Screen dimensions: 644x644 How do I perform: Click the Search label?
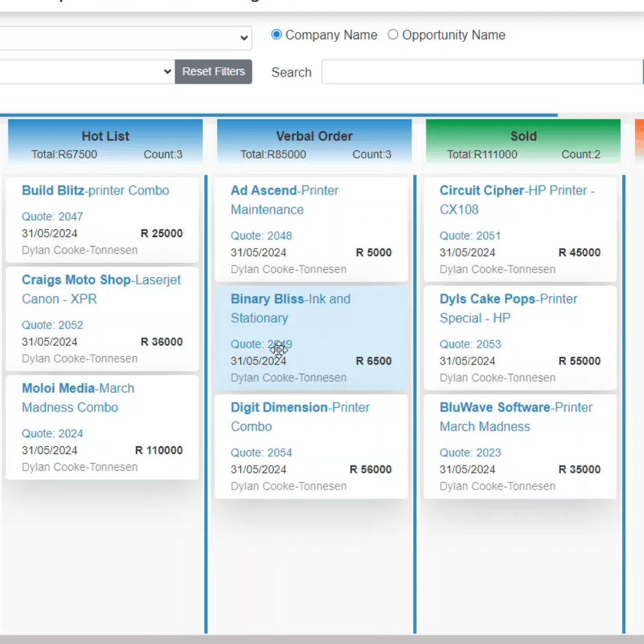[291, 72]
